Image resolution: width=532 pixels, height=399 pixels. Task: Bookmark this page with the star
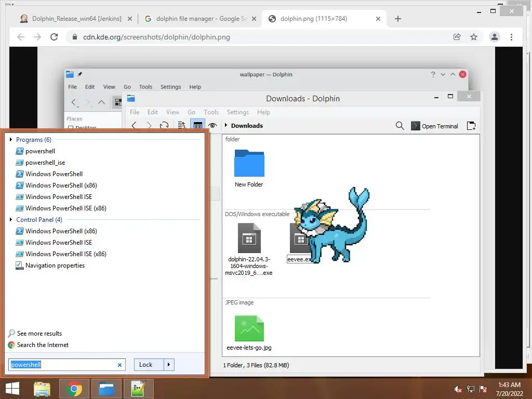pos(474,37)
